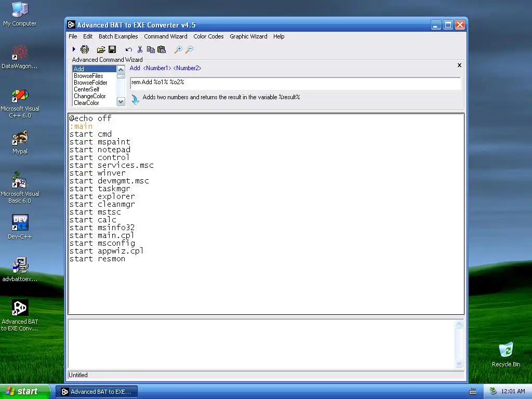Viewport: 532px width, 399px height.
Task: Close the Advanced Command Wizard panel
Action: (x=459, y=65)
